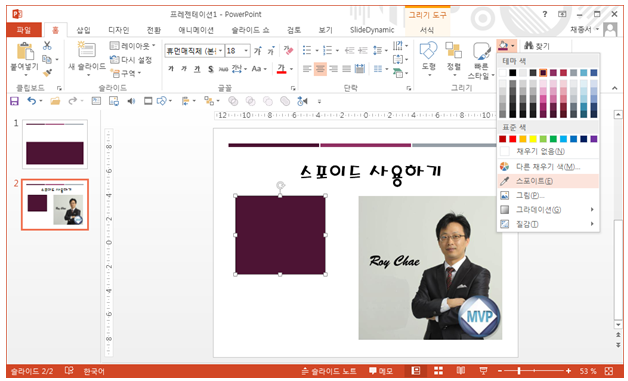
Task: Toggle strikethrough (abc) formatting
Action: pos(223,69)
